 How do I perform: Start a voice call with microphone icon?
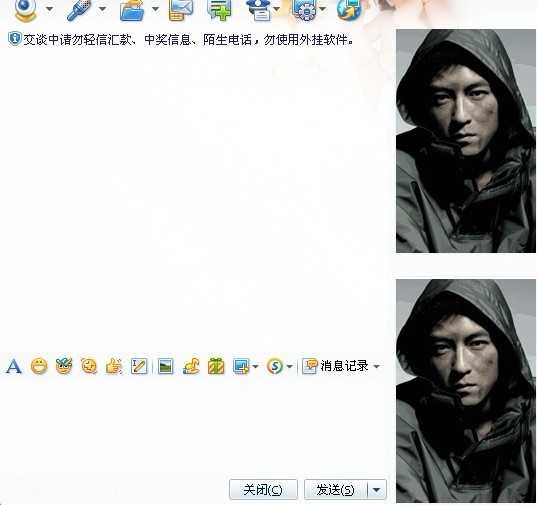[79, 10]
